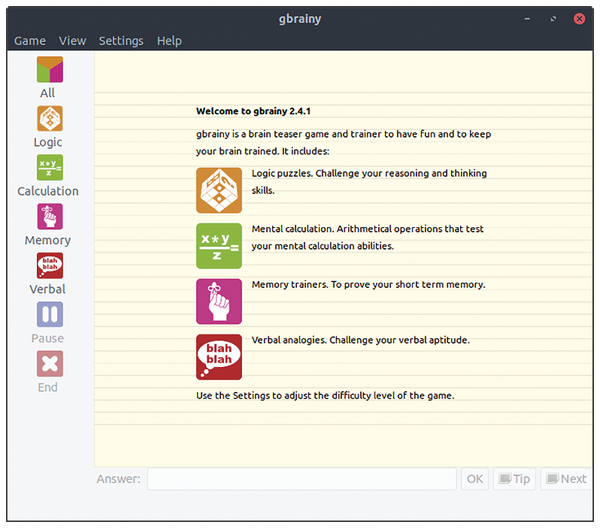Click the large green x*y/z calculation image

click(219, 246)
